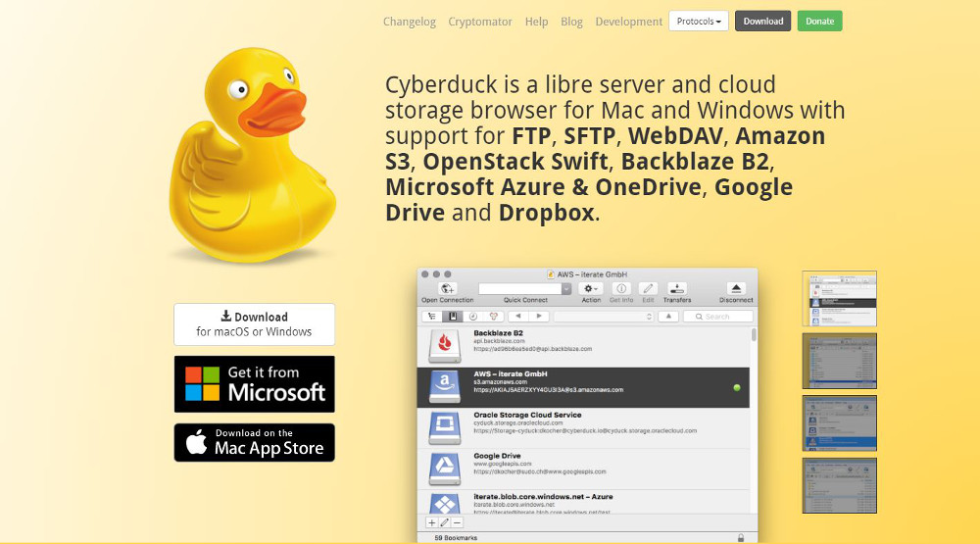Open the Action gear menu icon

pyautogui.click(x=591, y=288)
